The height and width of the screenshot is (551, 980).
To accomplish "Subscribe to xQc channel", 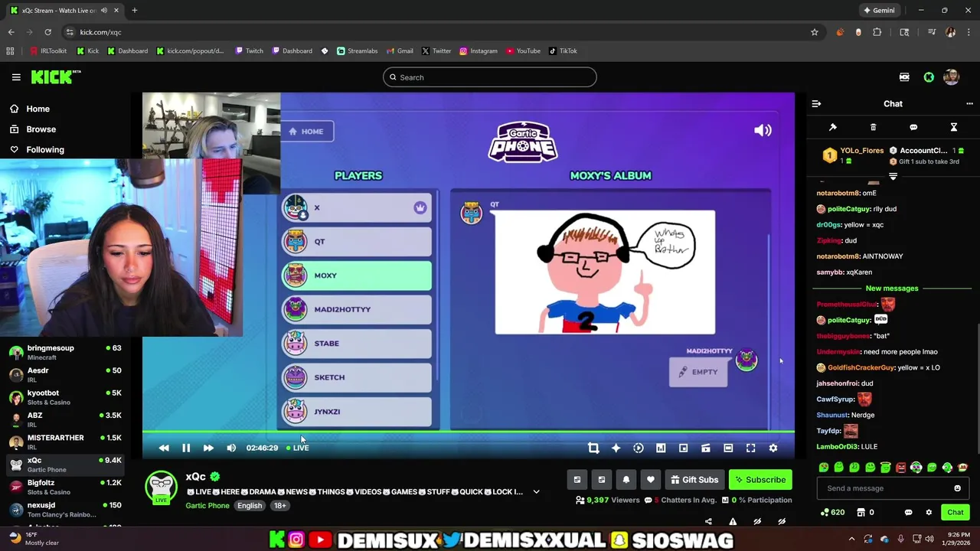I will coord(760,480).
